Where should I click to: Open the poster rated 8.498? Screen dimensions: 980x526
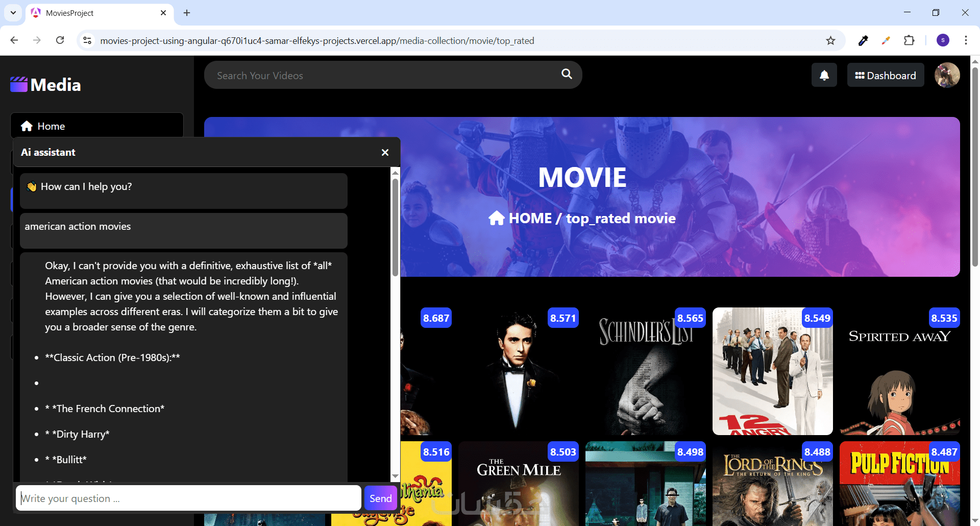click(x=646, y=484)
